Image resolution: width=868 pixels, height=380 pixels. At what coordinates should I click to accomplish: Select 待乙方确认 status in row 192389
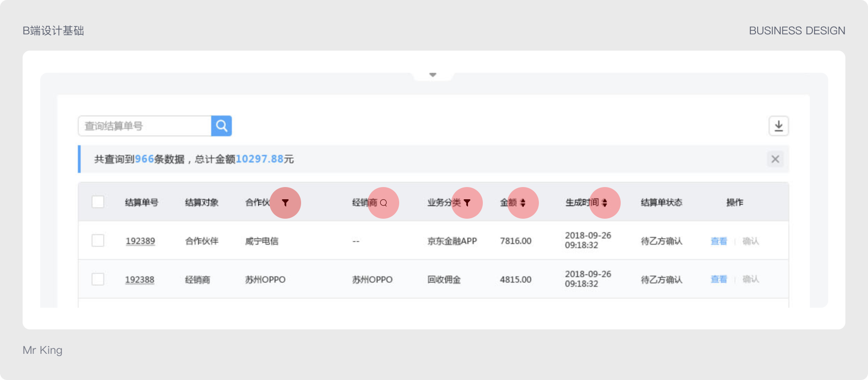click(x=661, y=241)
